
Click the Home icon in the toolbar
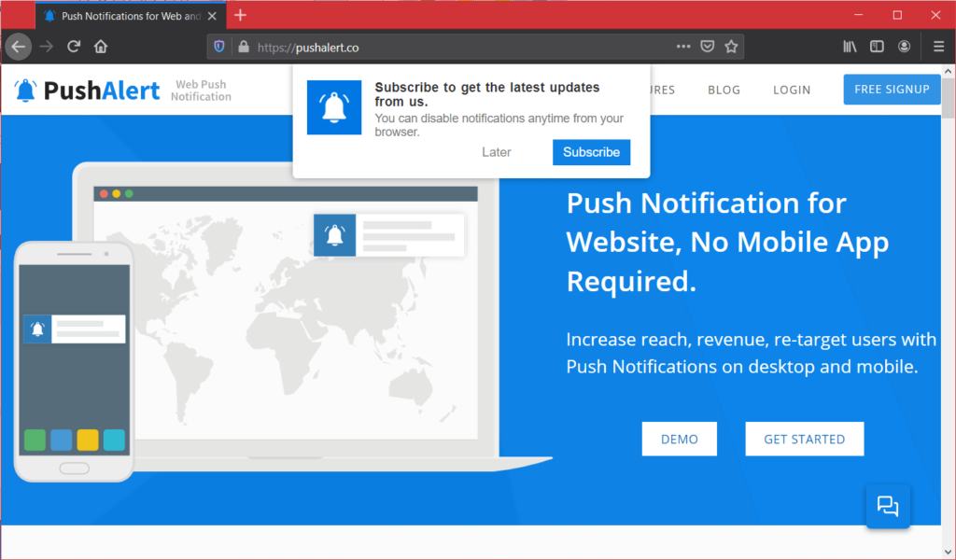[x=100, y=46]
